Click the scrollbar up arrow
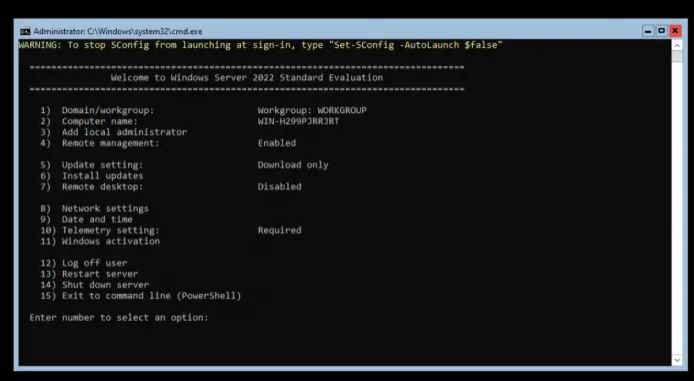Screen dimensions: 694x381 coord(677,45)
